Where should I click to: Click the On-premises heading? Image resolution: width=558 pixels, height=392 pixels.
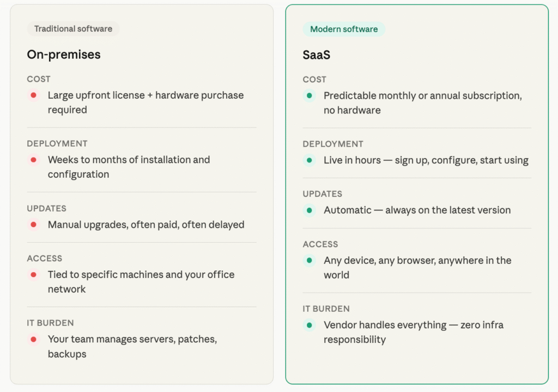(x=64, y=55)
